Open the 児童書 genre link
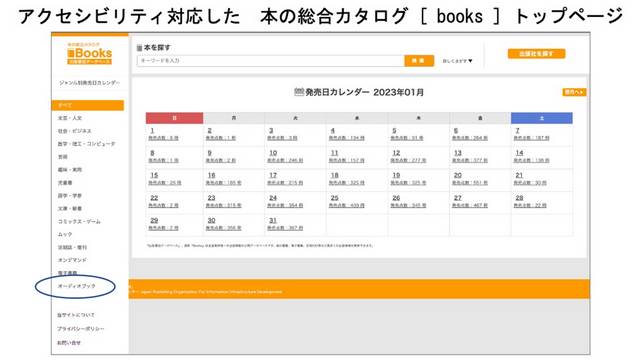This screenshot has width=640, height=360. click(65, 182)
